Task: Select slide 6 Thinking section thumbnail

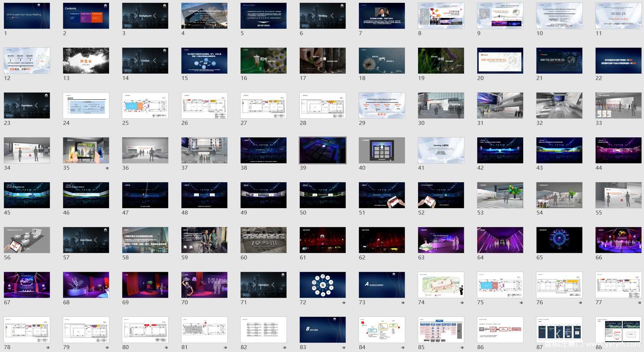Action: coord(323,16)
